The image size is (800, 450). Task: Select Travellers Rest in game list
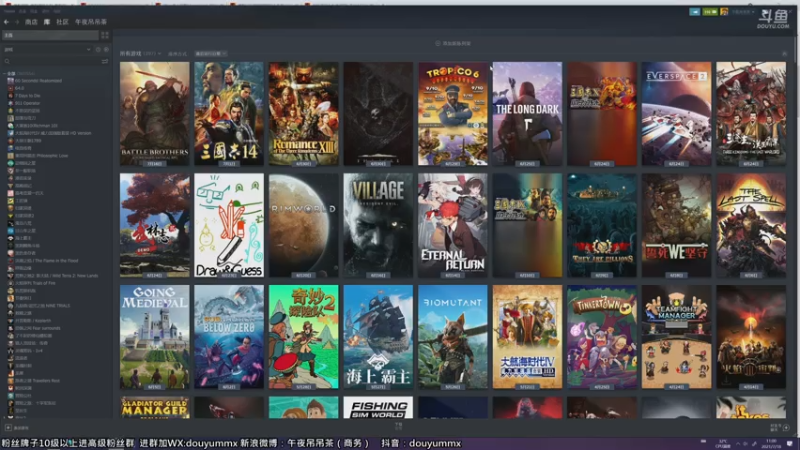pos(37,381)
